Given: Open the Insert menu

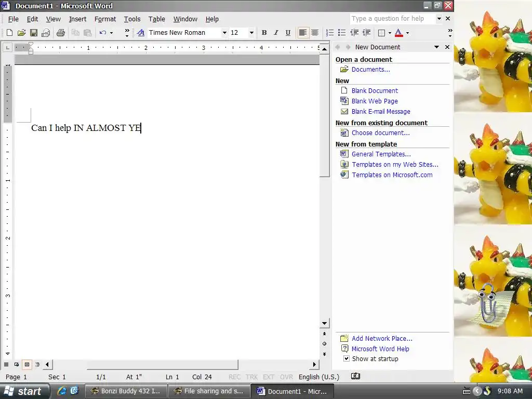Looking at the screenshot, I should tap(78, 19).
